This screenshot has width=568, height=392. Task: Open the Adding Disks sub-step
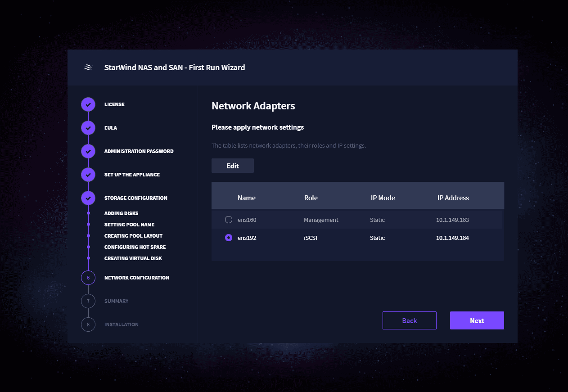[x=121, y=213]
